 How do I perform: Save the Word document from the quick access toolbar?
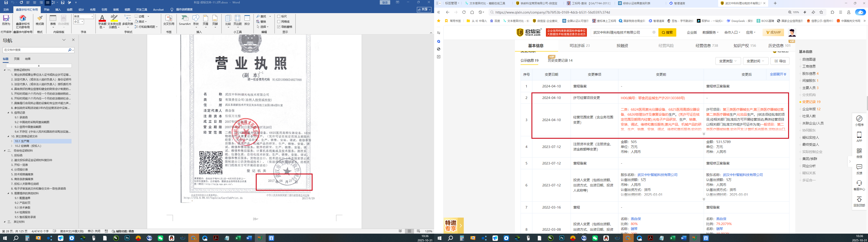6,2
